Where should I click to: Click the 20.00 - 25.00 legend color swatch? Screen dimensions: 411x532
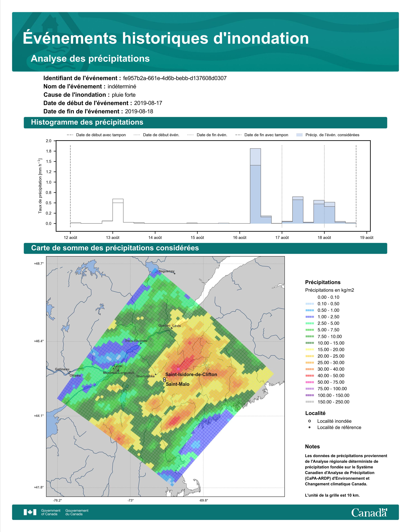click(309, 356)
